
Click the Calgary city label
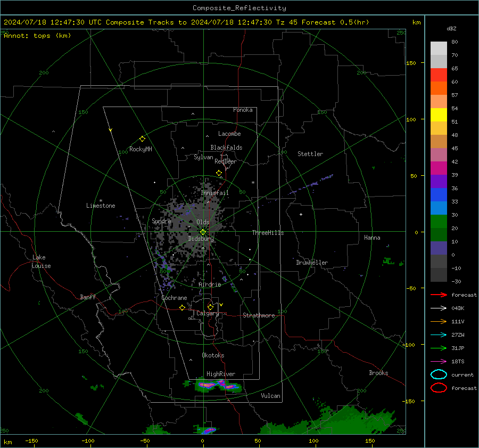[208, 313]
